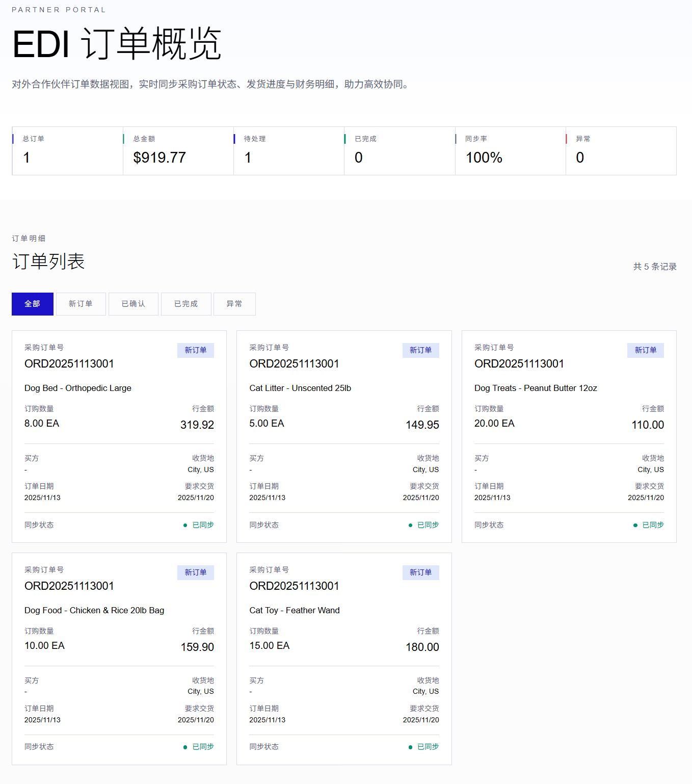Viewport: 692px width, 784px height.
Task: Click the 同步率 100% summary tile
Action: 511,151
